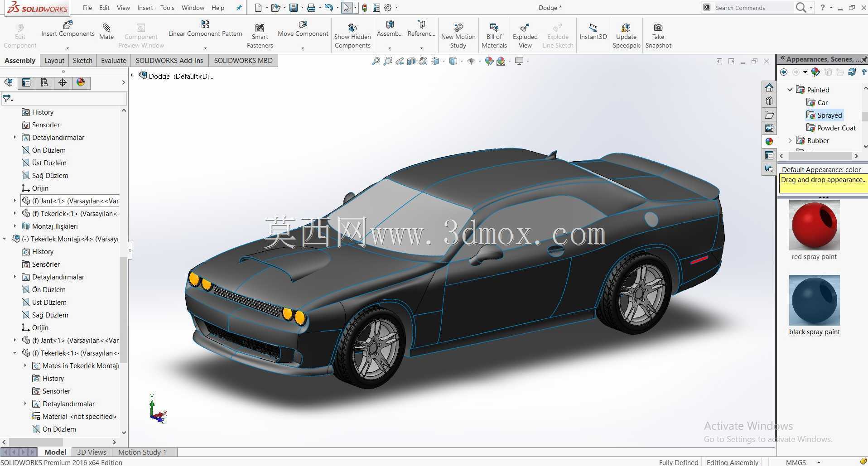Open the Move Component dropdown arrow
Image resolution: width=868 pixels, height=466 pixels.
pos(303,48)
